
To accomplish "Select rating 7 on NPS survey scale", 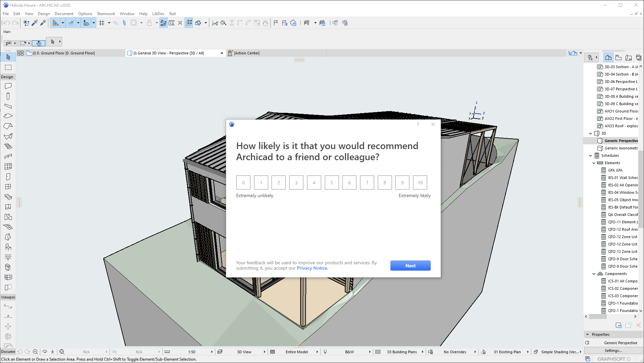I will 367,182.
